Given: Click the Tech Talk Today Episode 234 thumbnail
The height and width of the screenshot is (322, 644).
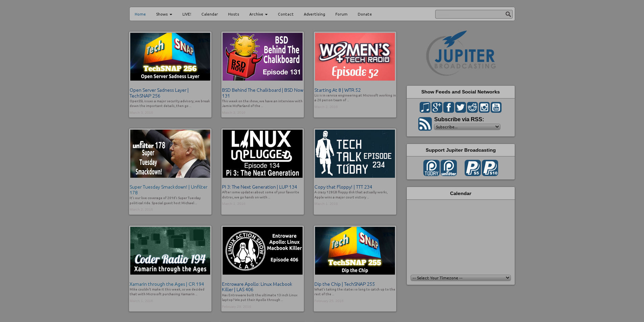Looking at the screenshot, I should tap(355, 154).
